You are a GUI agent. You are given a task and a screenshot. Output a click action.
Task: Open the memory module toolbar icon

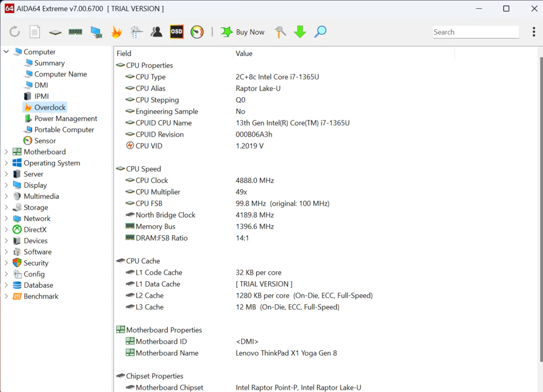click(75, 32)
